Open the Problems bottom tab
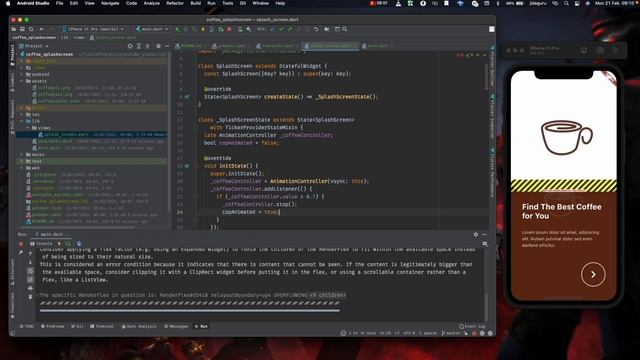 [x=53, y=327]
